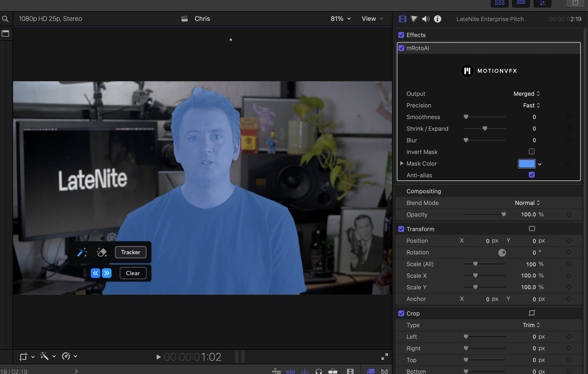Select the mRotoAI magic wand tool

pyautogui.click(x=82, y=252)
